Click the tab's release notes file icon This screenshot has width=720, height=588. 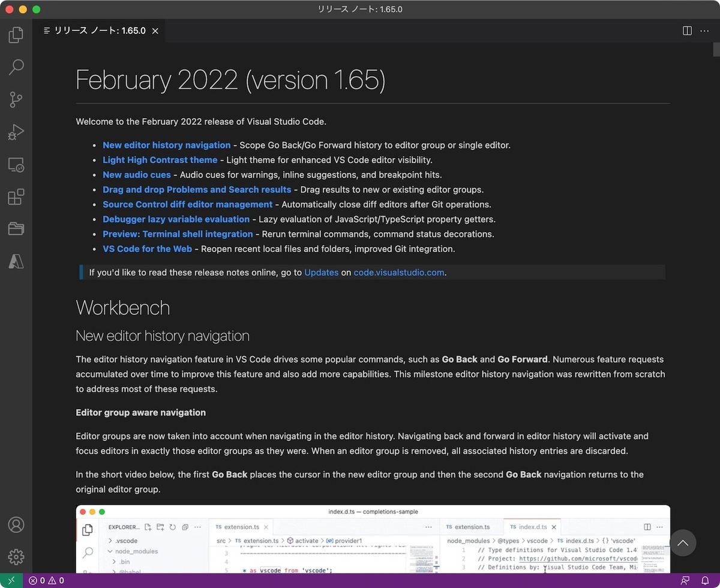click(47, 31)
